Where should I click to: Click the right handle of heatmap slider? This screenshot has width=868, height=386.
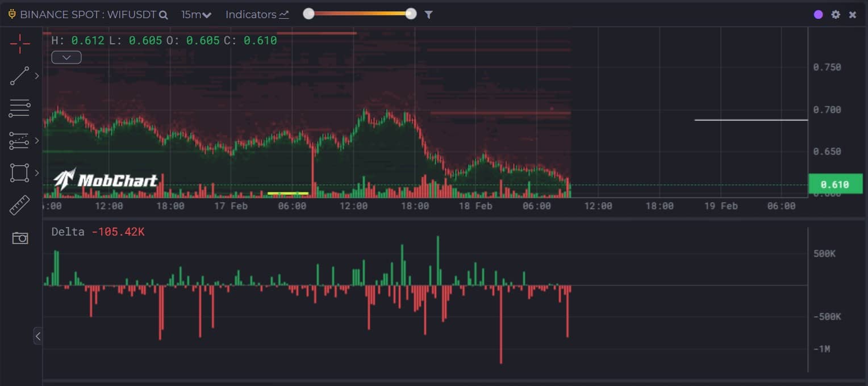click(x=411, y=14)
